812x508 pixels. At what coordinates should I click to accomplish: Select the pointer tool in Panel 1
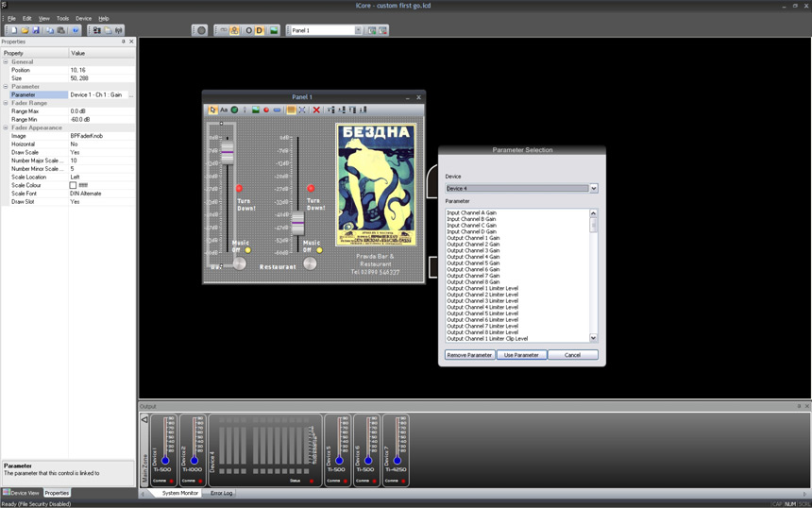[x=213, y=110]
